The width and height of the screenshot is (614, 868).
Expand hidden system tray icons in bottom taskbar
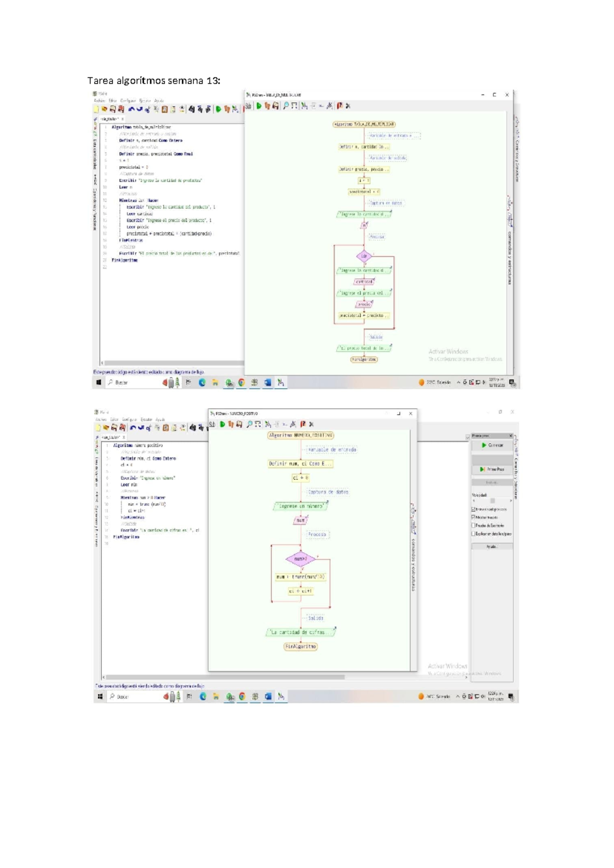(x=458, y=697)
